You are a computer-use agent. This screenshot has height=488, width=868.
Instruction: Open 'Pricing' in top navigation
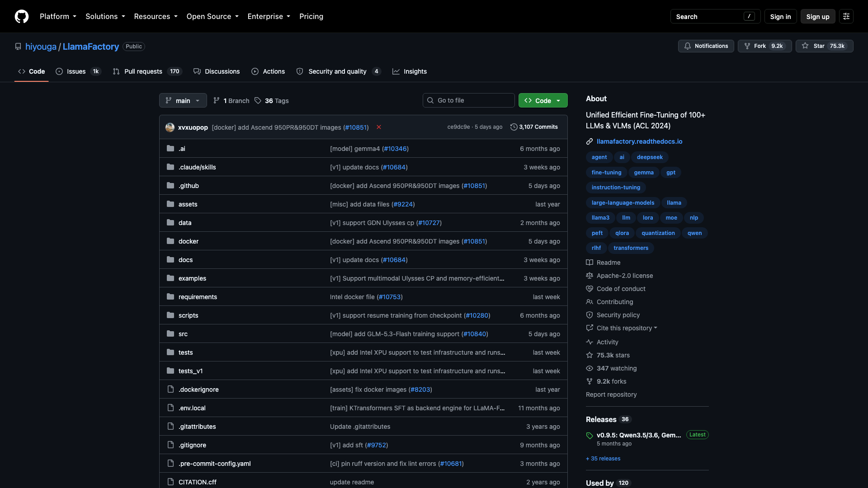click(x=311, y=16)
